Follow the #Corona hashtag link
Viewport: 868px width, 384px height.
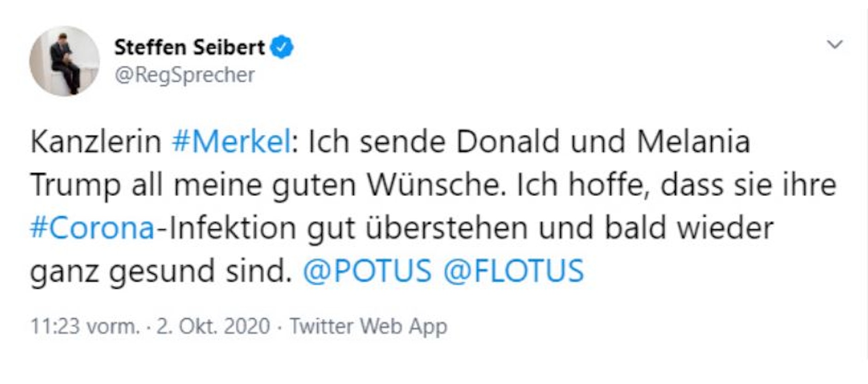(x=92, y=228)
